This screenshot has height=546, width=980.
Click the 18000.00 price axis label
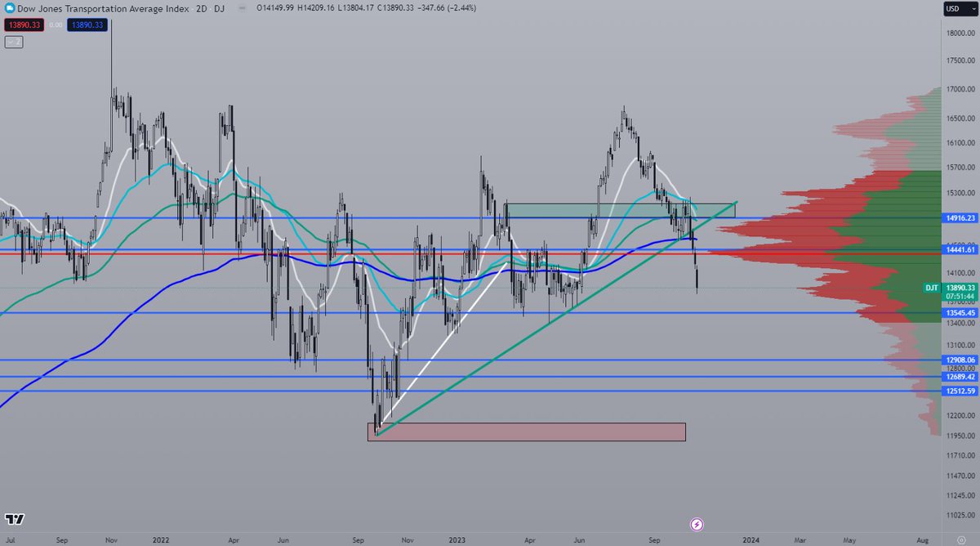[x=960, y=34]
